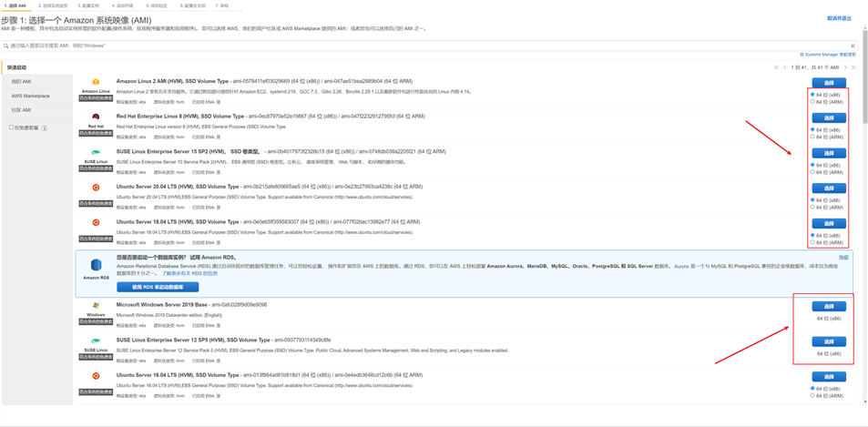Viewport: 868px width, 427px height.
Task: Click 选择 for Amazon Linux 2 AMI
Action: coord(829,83)
